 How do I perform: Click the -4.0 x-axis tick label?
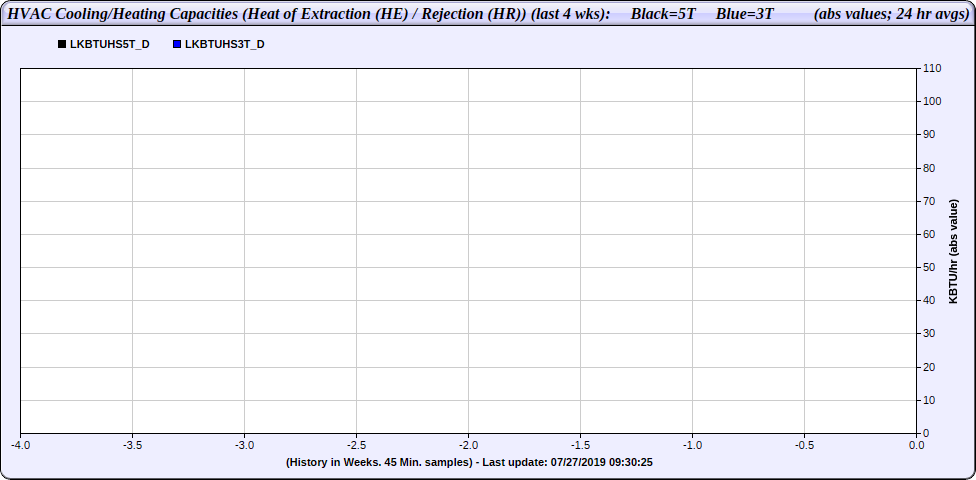click(x=20, y=445)
